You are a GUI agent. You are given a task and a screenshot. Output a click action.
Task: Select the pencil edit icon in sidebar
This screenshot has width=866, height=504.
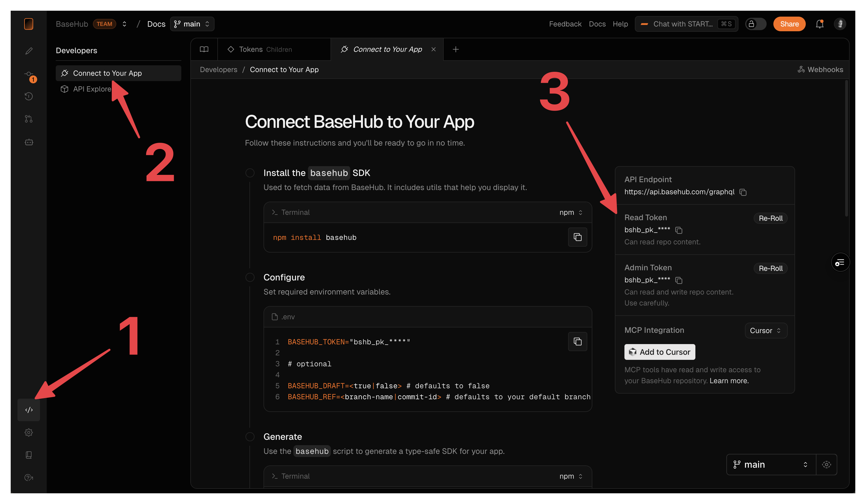click(29, 51)
